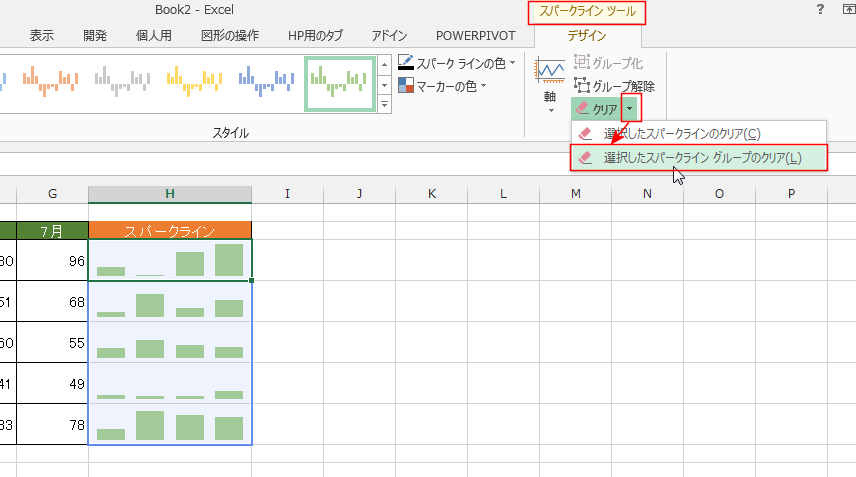
Task: Select the gray sparkline style thumbnail
Action: point(122,81)
